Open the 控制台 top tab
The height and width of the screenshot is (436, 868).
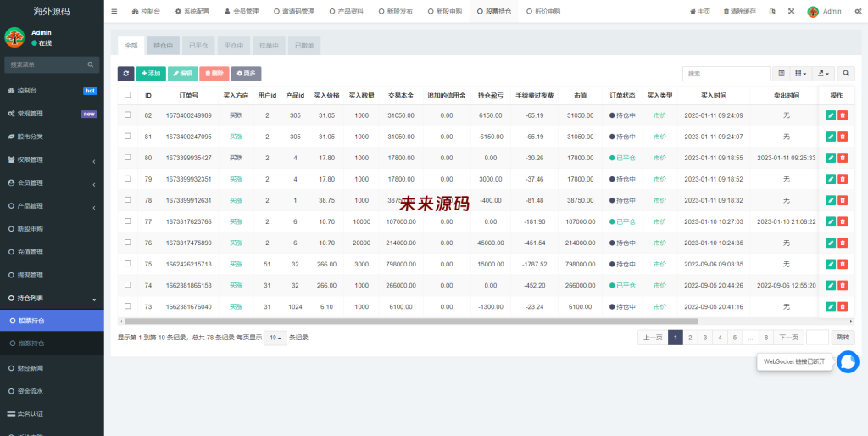146,11
